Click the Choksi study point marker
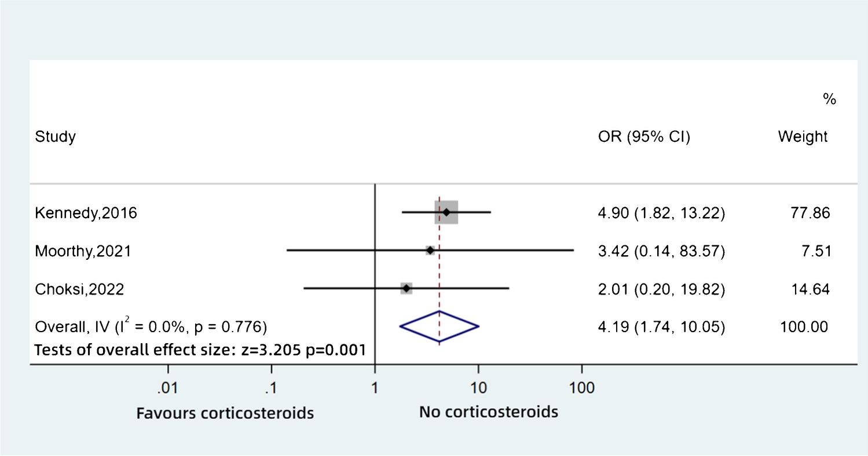 (406, 288)
